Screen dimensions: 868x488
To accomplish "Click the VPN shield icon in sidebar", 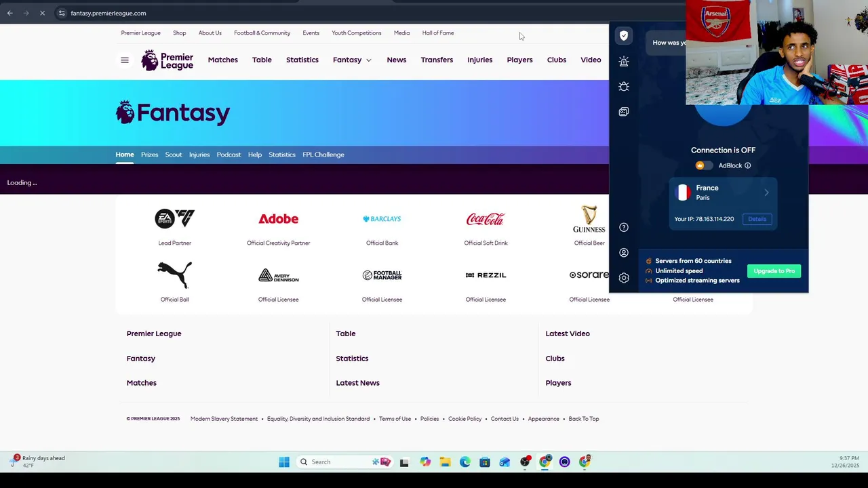I will 624,36.
